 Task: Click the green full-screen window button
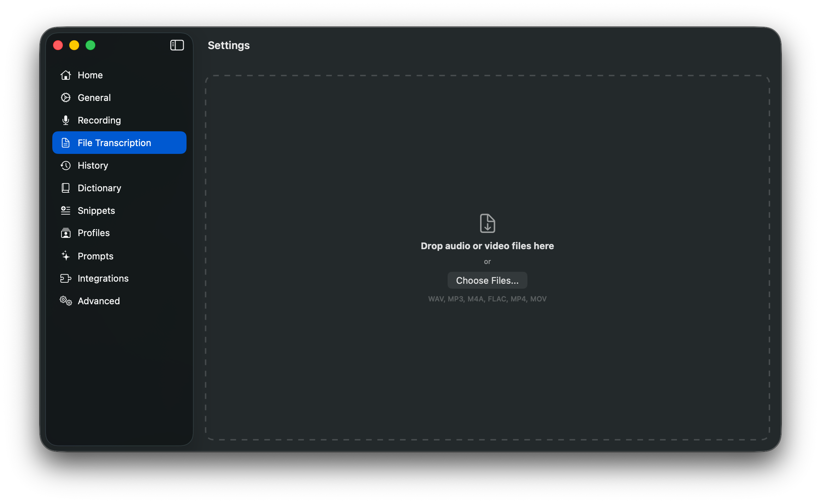(90, 45)
